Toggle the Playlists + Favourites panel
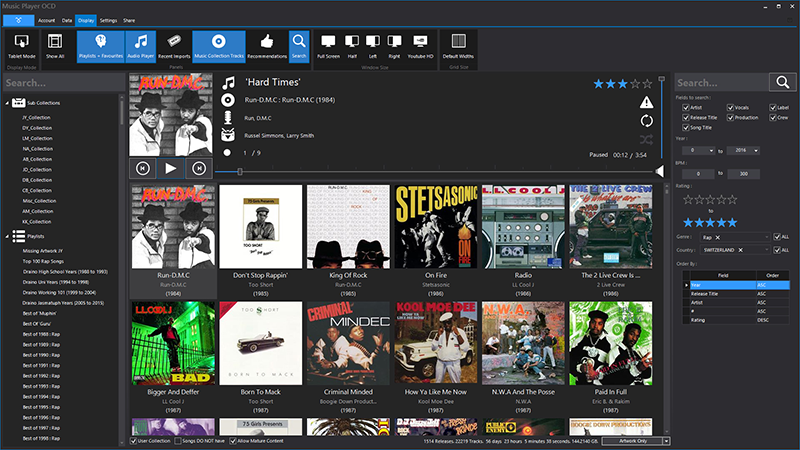Viewport: 800px width, 450px height. coord(101,46)
